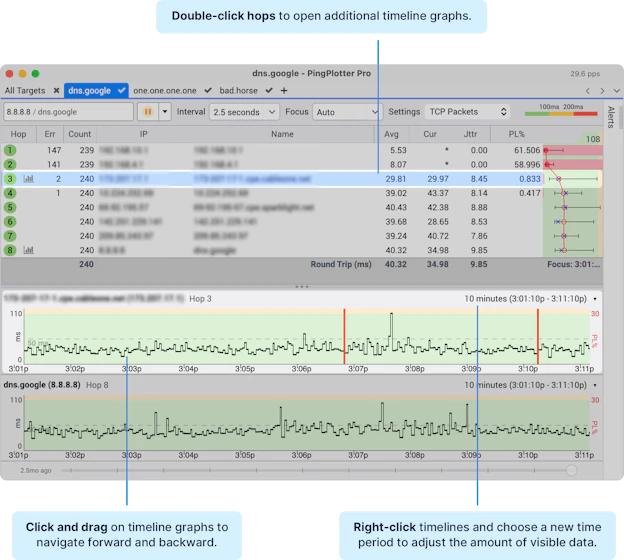Click the three-dot pane divider handle
Image resolution: width=624 pixels, height=560 pixels.
point(302,287)
